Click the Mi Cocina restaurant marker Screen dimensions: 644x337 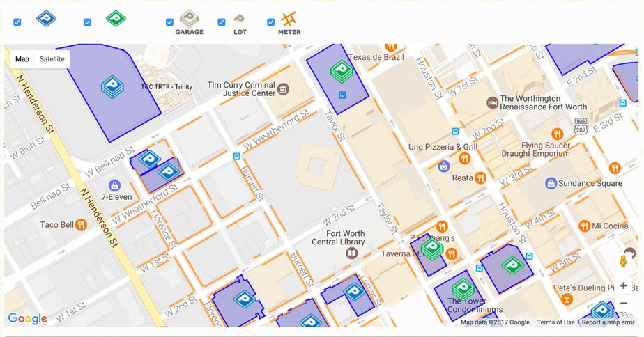584,226
